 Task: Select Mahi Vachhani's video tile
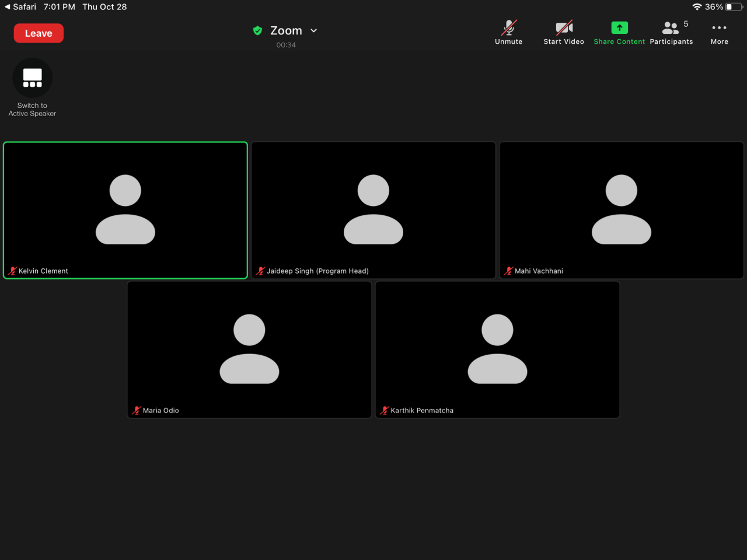[622, 210]
